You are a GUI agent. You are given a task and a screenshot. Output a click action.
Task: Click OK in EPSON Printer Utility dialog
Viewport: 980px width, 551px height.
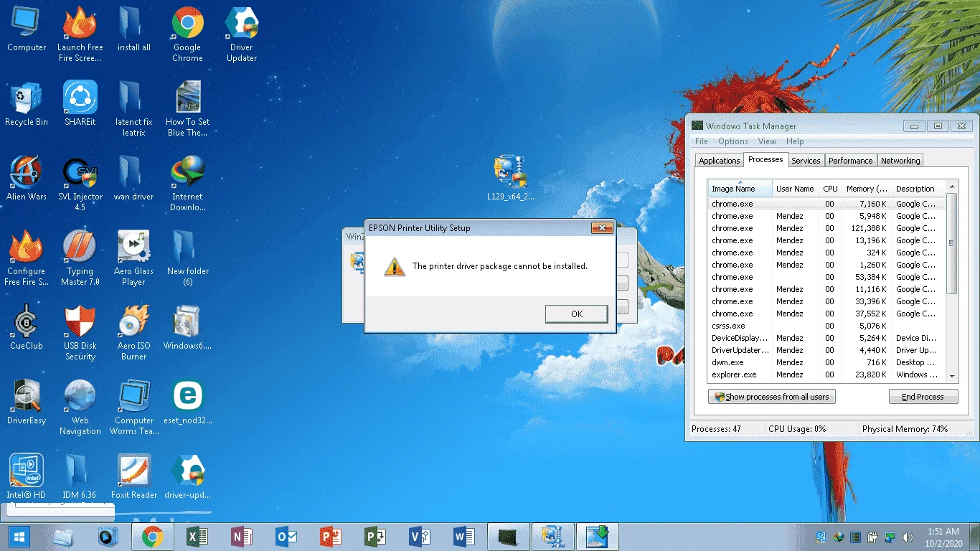pos(576,314)
